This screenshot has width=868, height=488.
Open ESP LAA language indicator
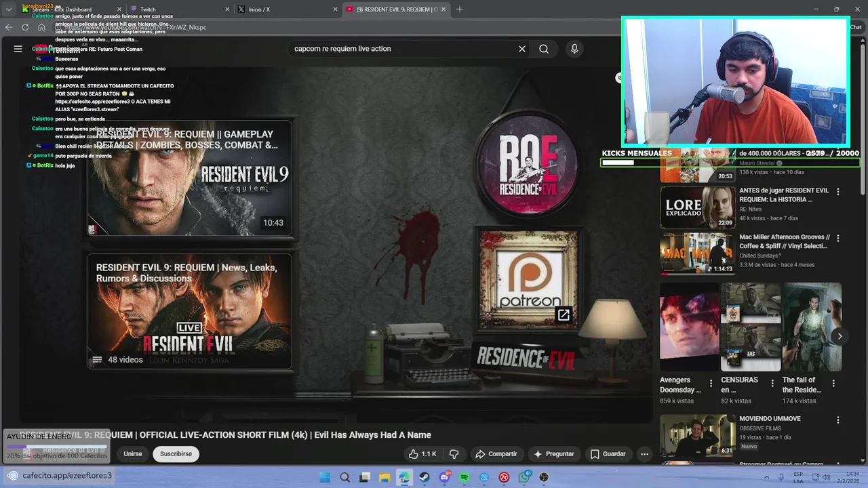(x=798, y=477)
